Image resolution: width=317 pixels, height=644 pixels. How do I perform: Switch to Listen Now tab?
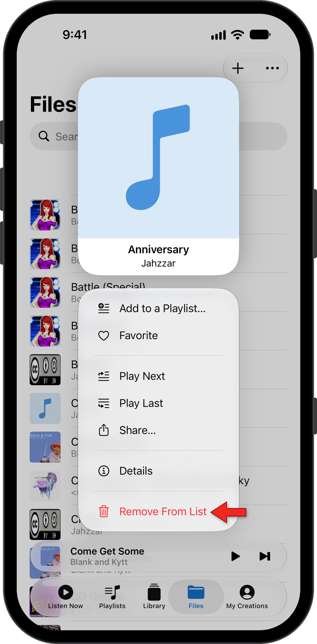tap(65, 597)
